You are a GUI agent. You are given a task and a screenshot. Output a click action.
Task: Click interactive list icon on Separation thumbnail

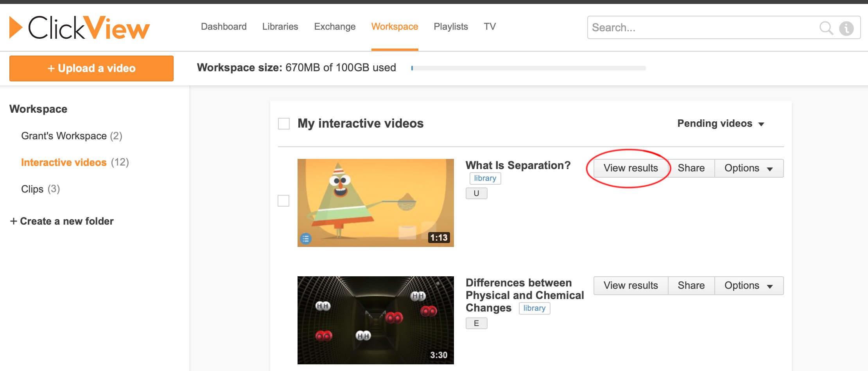306,238
